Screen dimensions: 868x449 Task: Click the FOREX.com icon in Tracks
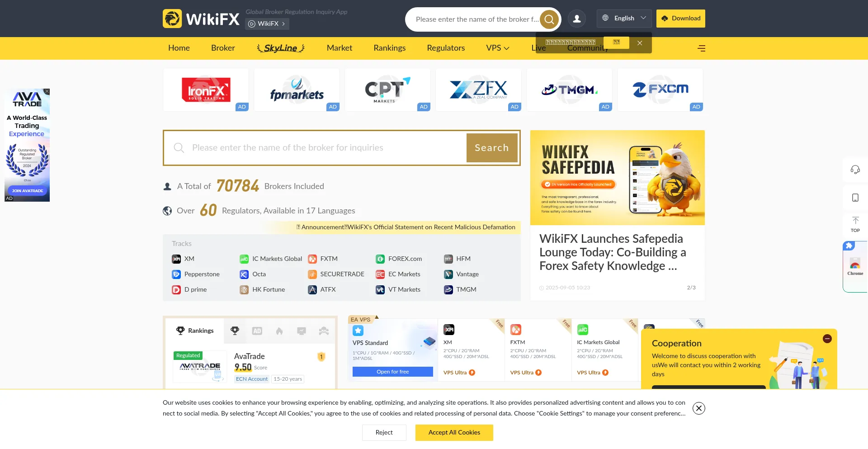[380, 259]
